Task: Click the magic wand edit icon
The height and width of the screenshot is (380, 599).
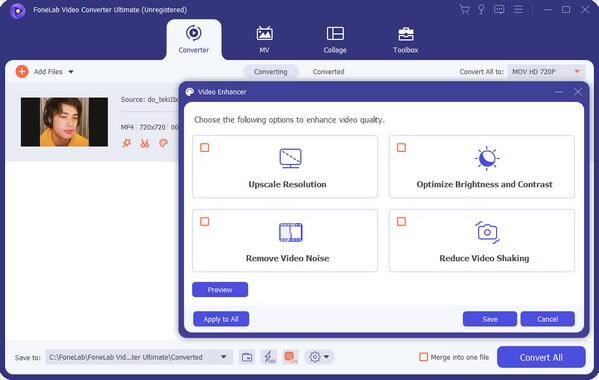Action: pos(126,143)
